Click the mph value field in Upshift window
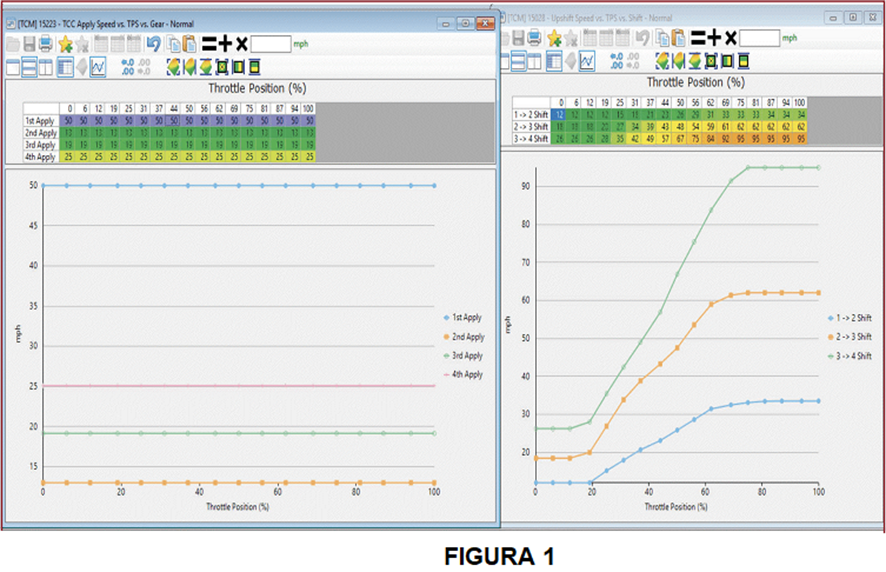 pyautogui.click(x=759, y=38)
